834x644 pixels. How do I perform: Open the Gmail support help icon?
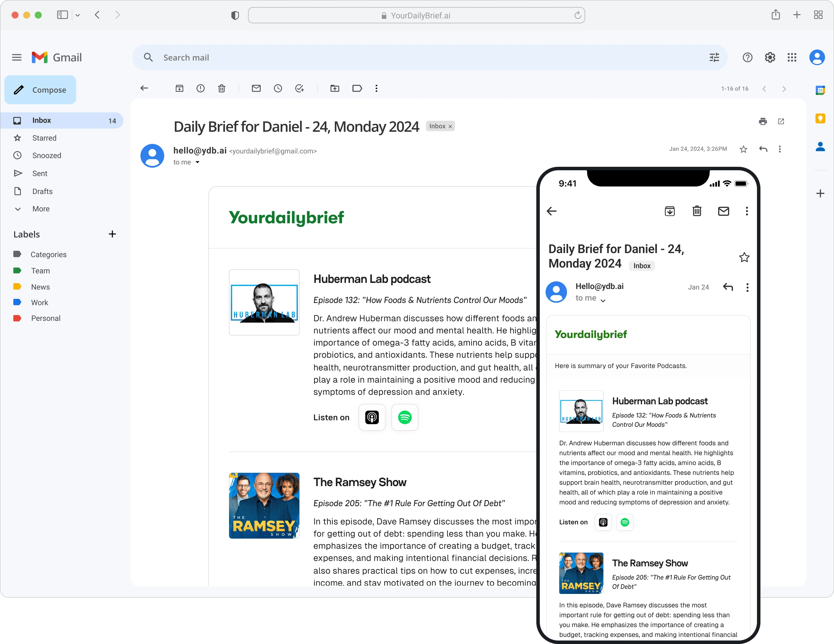pos(747,57)
